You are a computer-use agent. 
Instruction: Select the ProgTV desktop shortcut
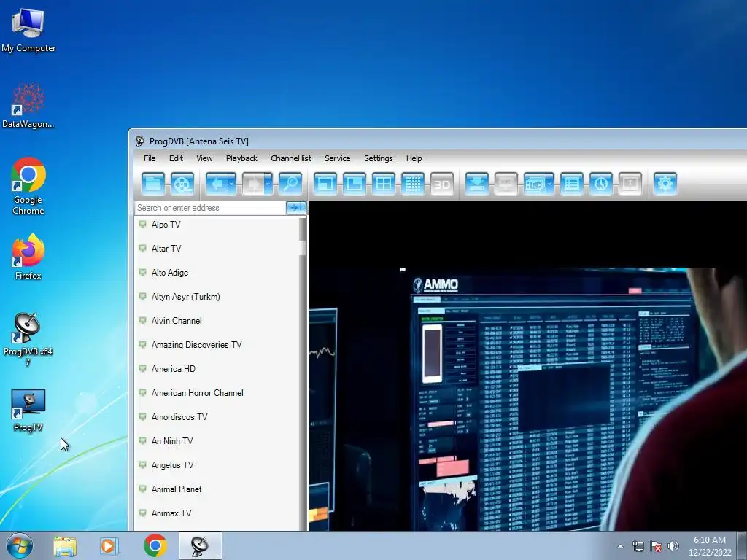click(28, 410)
